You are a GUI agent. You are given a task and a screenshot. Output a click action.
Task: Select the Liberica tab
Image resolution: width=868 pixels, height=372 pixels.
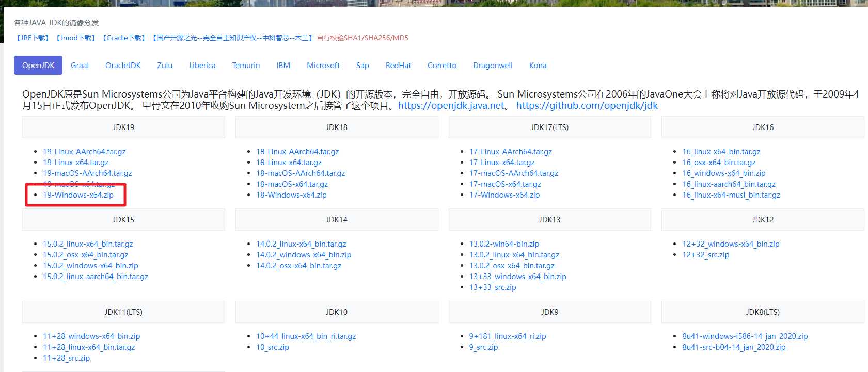click(202, 66)
